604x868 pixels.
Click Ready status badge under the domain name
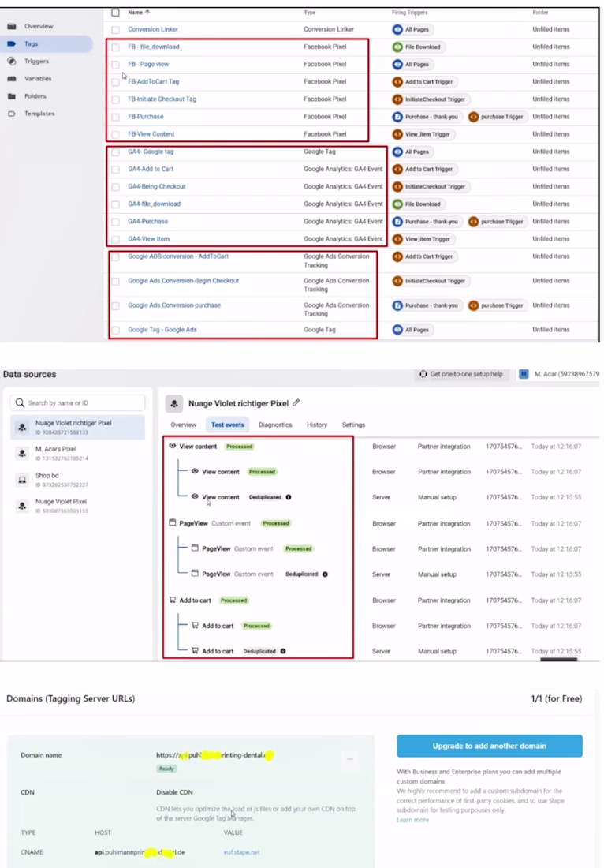(166, 769)
